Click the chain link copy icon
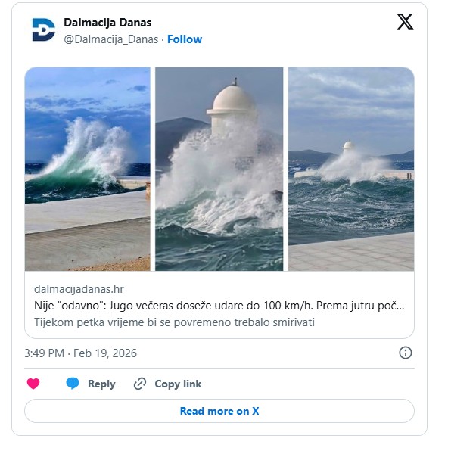The width and height of the screenshot is (476, 451). click(x=139, y=384)
